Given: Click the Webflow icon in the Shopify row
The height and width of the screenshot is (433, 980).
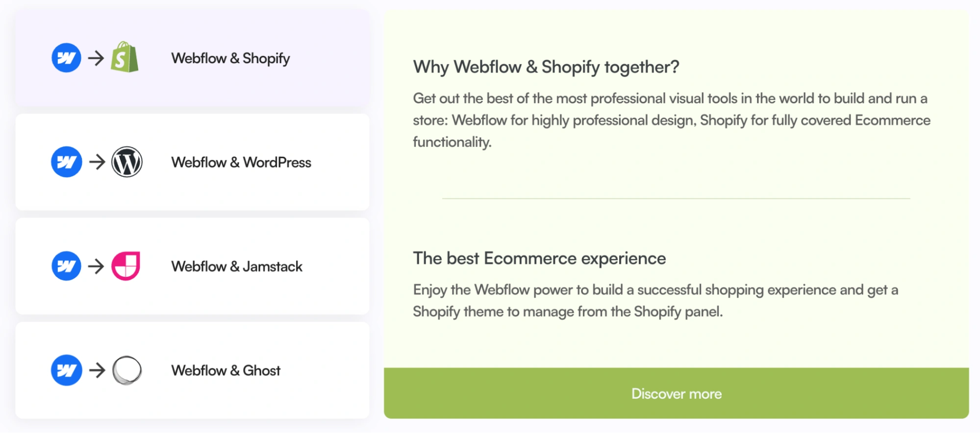Looking at the screenshot, I should pos(66,58).
